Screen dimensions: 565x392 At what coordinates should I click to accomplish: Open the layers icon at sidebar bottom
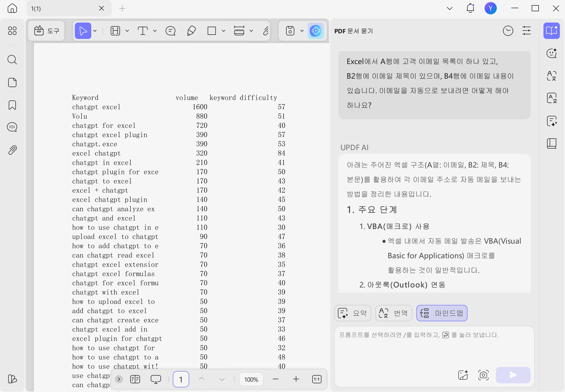tap(12, 379)
